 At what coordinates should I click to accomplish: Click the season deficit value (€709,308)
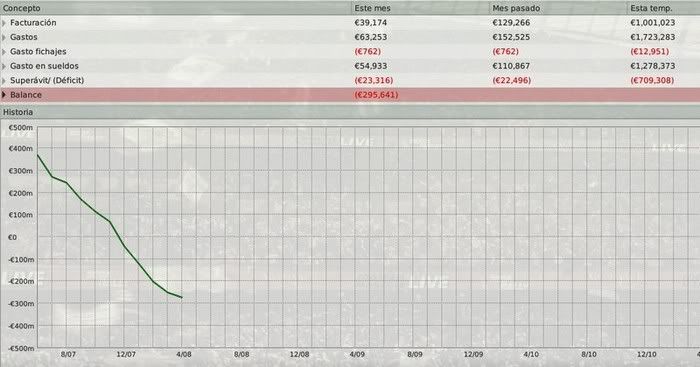coord(652,80)
